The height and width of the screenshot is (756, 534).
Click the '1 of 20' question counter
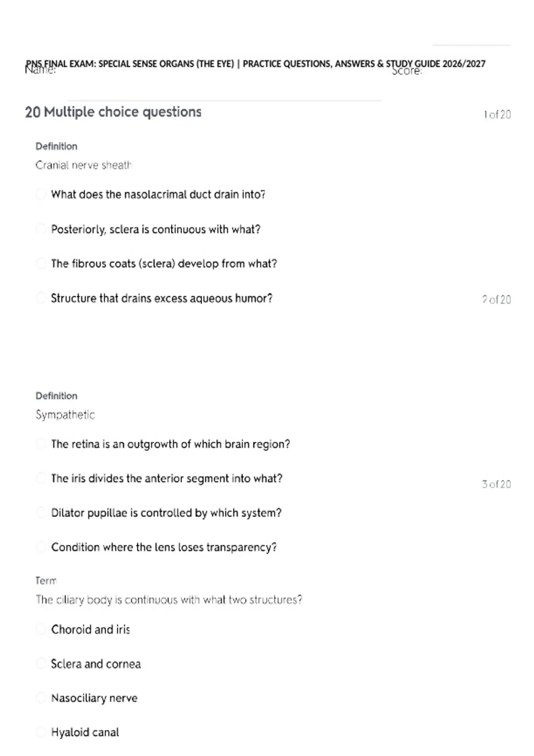pyautogui.click(x=497, y=115)
